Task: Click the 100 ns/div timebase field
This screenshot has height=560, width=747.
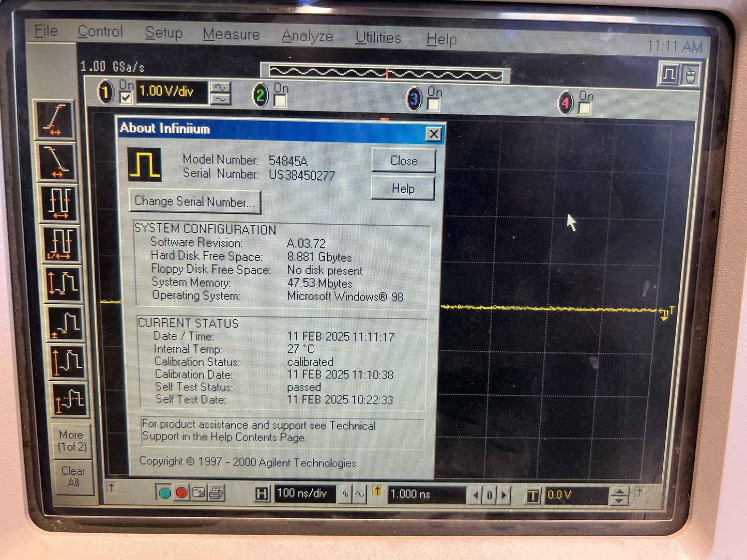Action: pyautogui.click(x=304, y=494)
